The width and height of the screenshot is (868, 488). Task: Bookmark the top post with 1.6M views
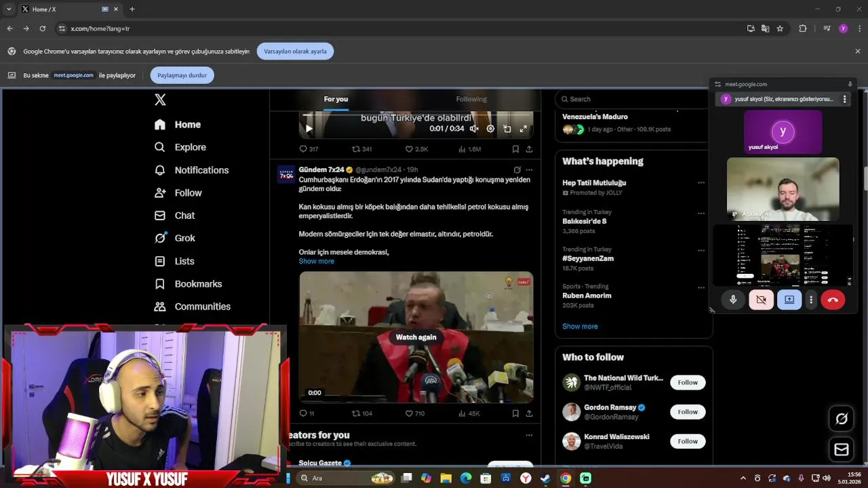point(515,149)
